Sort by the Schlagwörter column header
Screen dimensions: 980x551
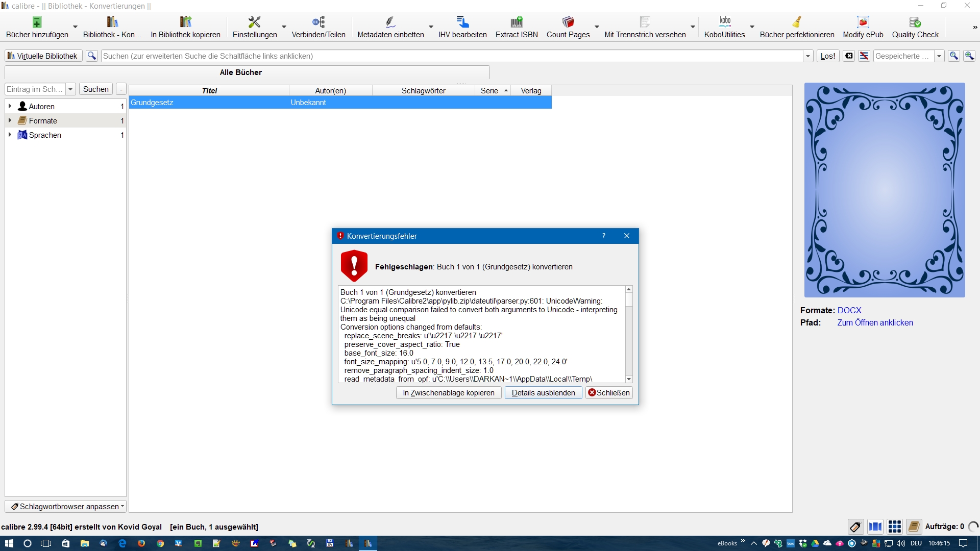pos(423,91)
